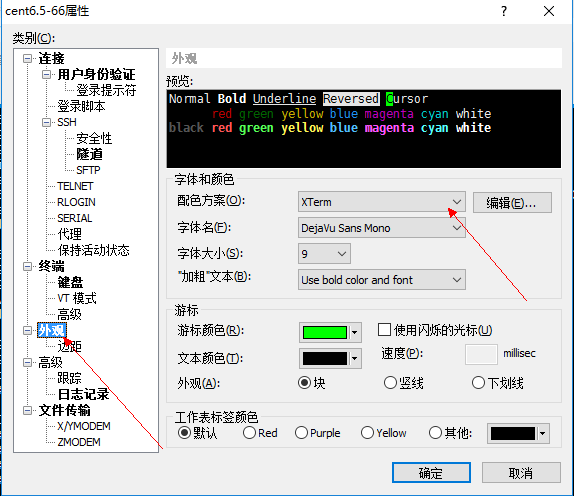Collapse the 连接 tree node
The height and width of the screenshot is (496, 574).
pos(27,59)
